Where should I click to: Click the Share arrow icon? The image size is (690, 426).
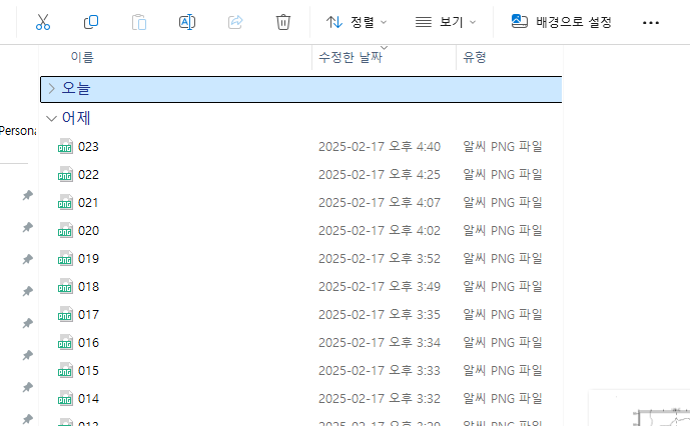tap(235, 22)
